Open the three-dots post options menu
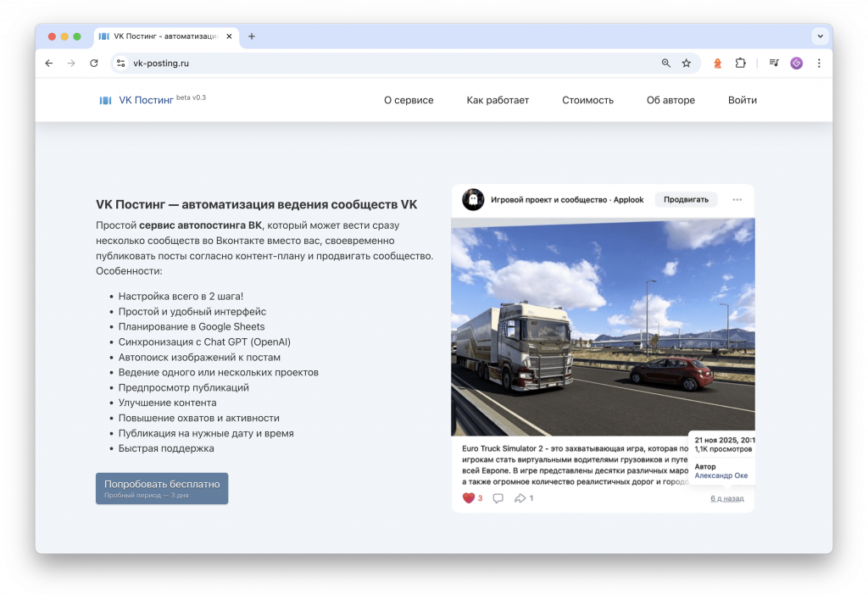 pyautogui.click(x=737, y=200)
